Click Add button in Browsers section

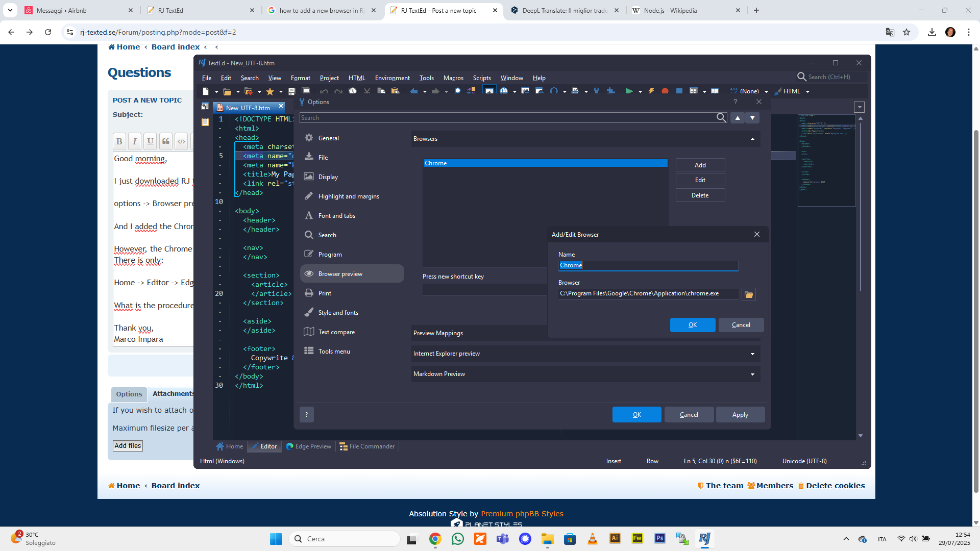tap(700, 165)
